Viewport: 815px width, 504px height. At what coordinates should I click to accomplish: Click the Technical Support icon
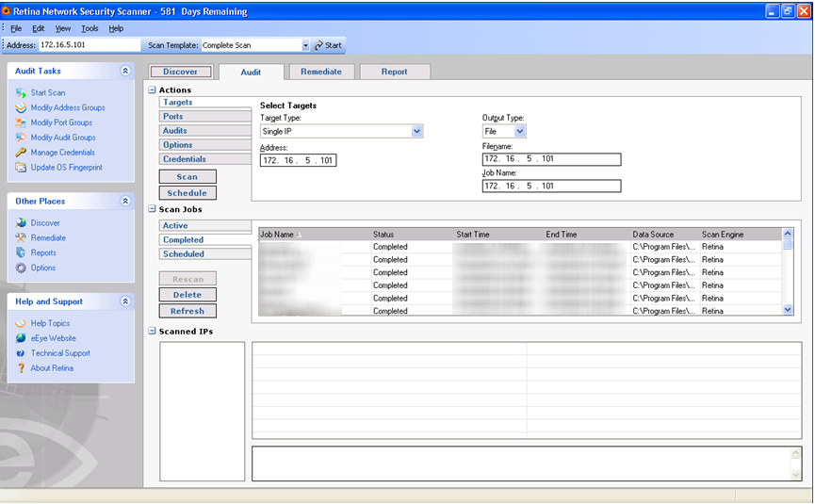[21, 353]
